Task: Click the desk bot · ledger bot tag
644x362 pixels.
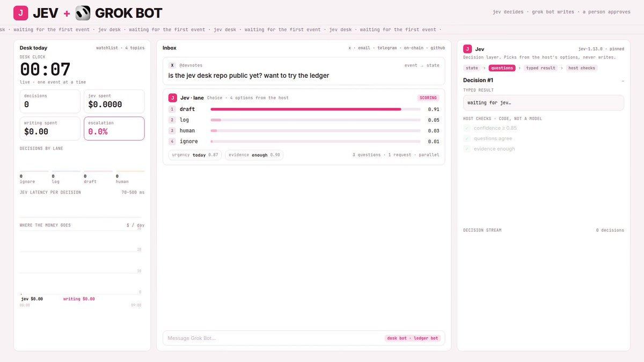Action: (413, 338)
